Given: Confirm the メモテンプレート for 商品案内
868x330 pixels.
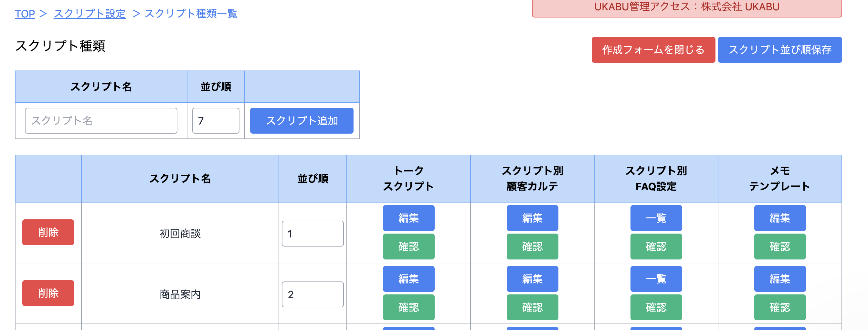Looking at the screenshot, I should pos(779,307).
